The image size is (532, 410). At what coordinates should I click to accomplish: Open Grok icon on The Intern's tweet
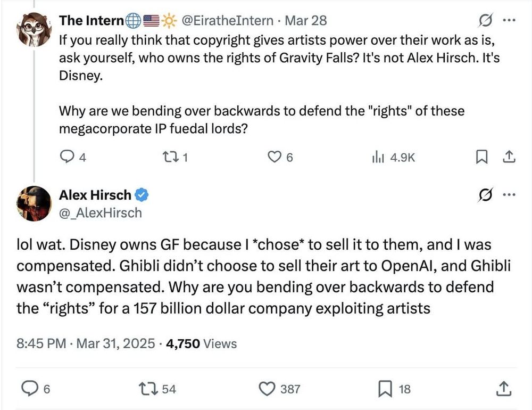tap(485, 21)
